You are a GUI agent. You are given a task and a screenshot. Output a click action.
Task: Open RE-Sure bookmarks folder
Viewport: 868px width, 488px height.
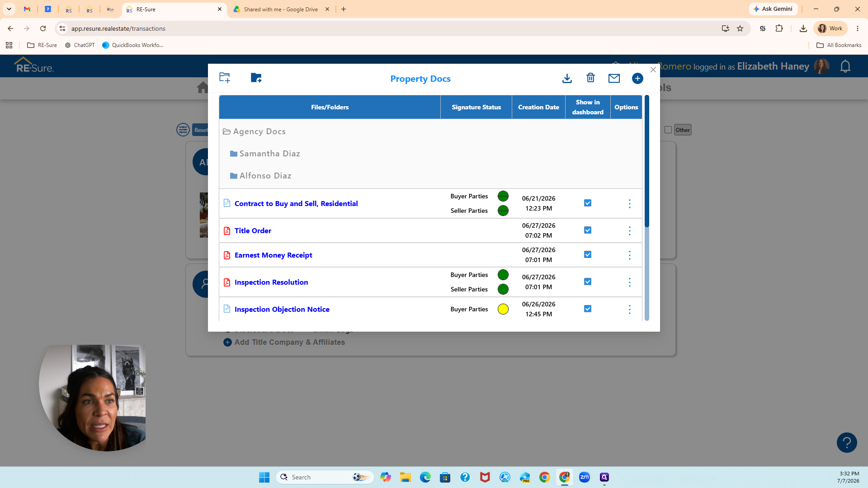click(42, 45)
